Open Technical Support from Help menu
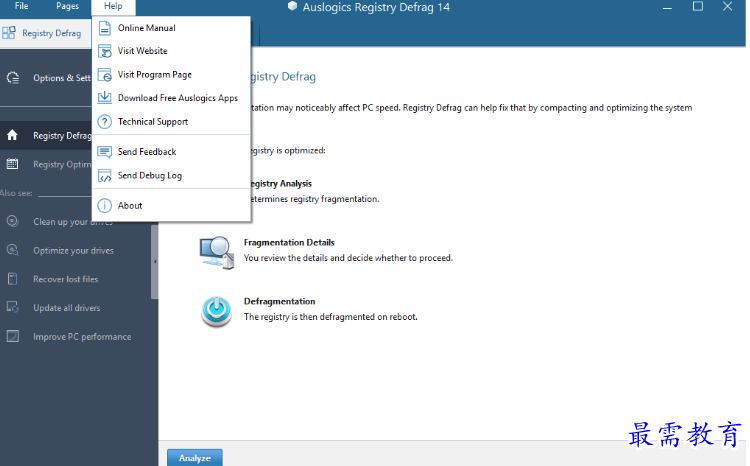 click(x=171, y=122)
